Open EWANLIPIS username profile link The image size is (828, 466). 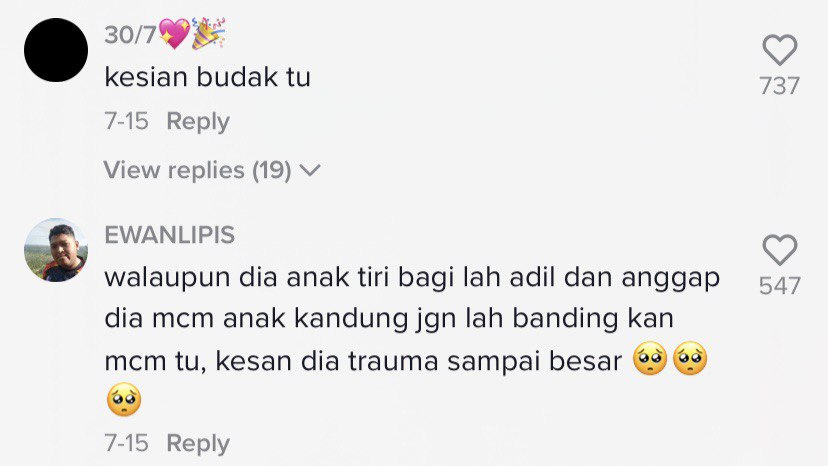tap(170, 235)
